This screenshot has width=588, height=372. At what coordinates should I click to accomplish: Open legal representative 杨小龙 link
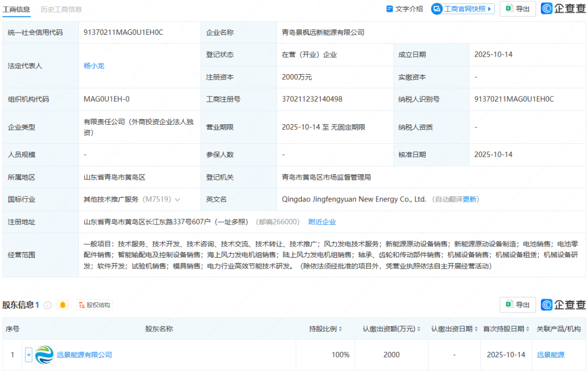click(x=94, y=66)
